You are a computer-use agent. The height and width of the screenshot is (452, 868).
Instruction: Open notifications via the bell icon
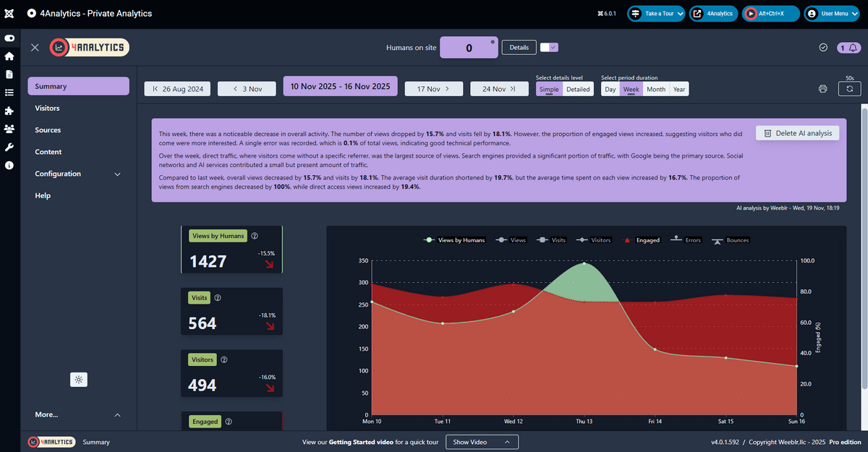point(852,47)
